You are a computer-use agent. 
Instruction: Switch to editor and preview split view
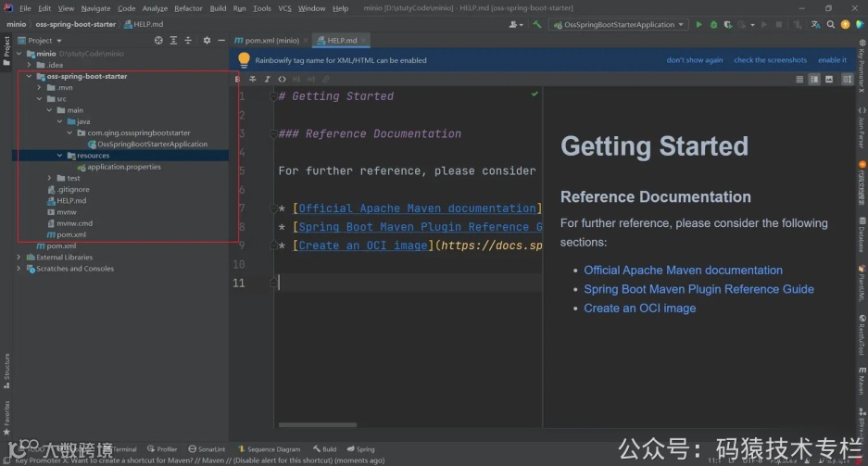tap(815, 80)
